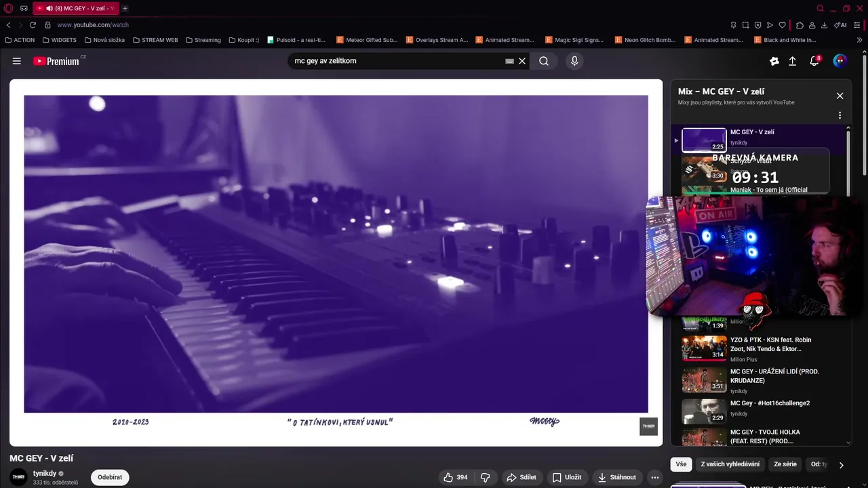Open the extensions cube icon

click(800, 25)
